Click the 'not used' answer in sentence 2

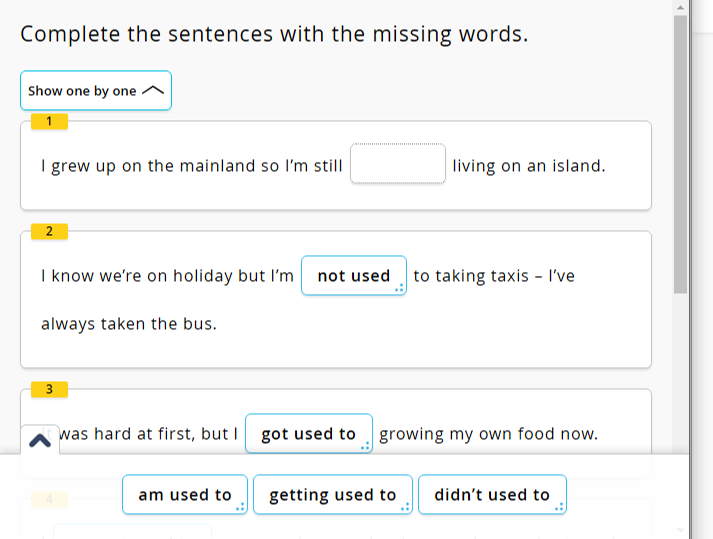(x=353, y=276)
